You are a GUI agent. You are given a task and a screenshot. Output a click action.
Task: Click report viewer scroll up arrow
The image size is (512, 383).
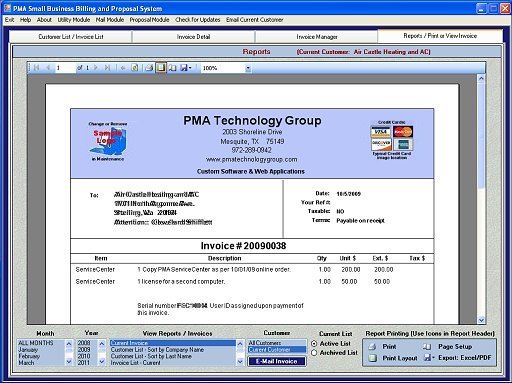481,79
